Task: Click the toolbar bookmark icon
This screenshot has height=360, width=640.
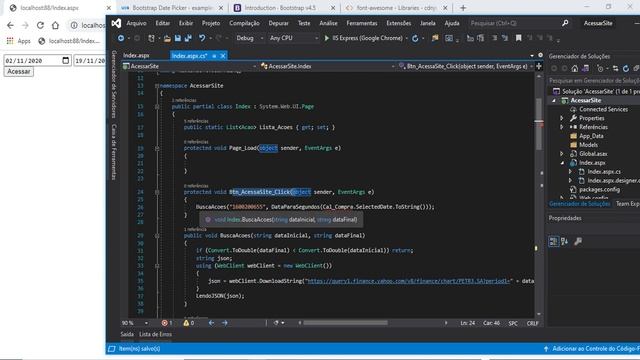Action: [518, 38]
